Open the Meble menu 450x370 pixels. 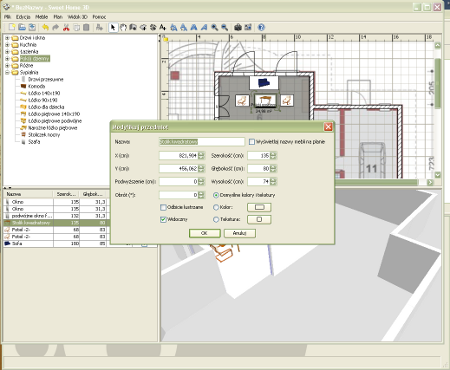click(41, 17)
